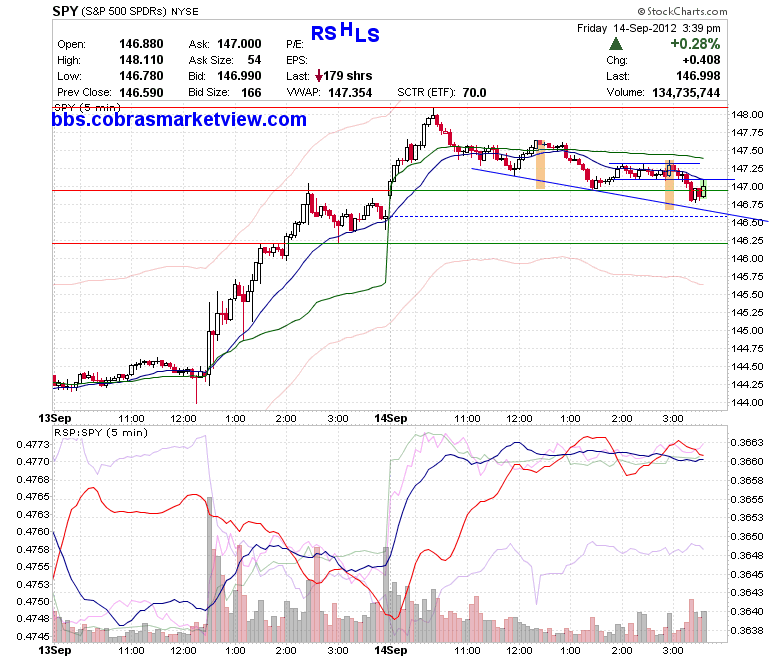Click the 14Sep label on upper time axis
The image size is (780, 659).
390,418
